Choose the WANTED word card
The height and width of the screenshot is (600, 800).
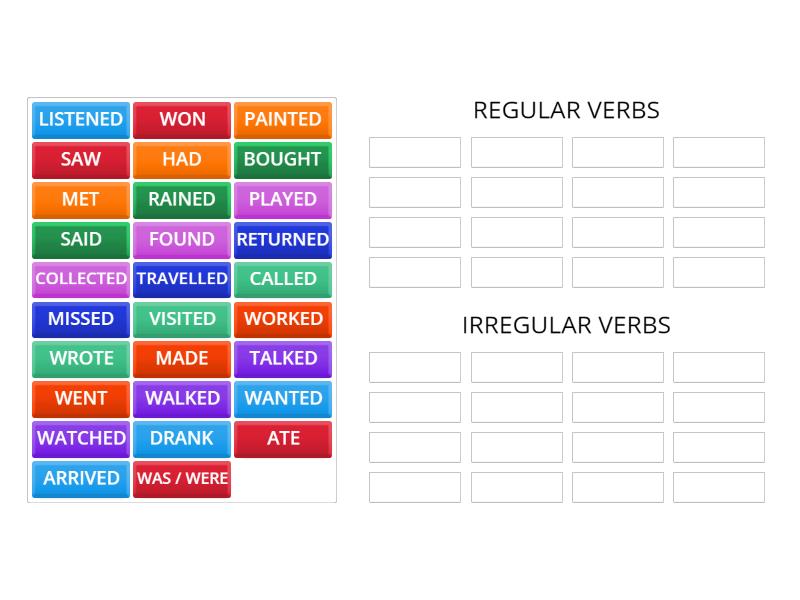pyautogui.click(x=282, y=398)
